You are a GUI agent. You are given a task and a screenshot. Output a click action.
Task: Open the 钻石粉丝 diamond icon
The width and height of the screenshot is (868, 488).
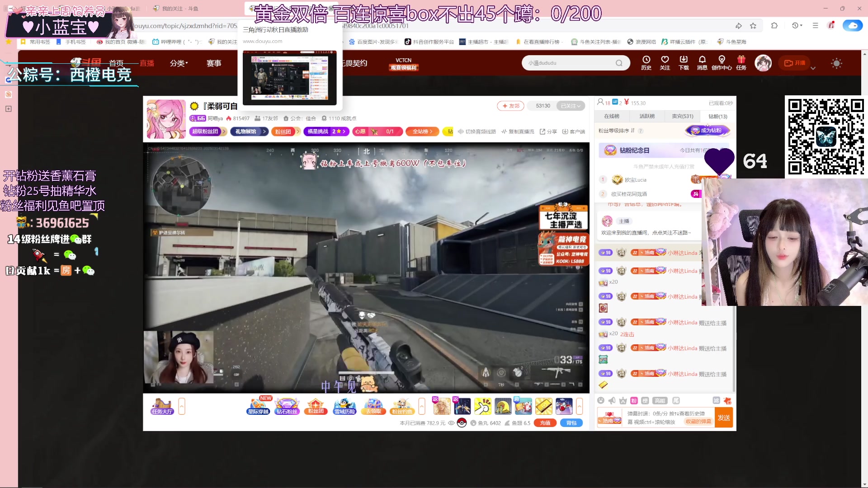(x=287, y=406)
